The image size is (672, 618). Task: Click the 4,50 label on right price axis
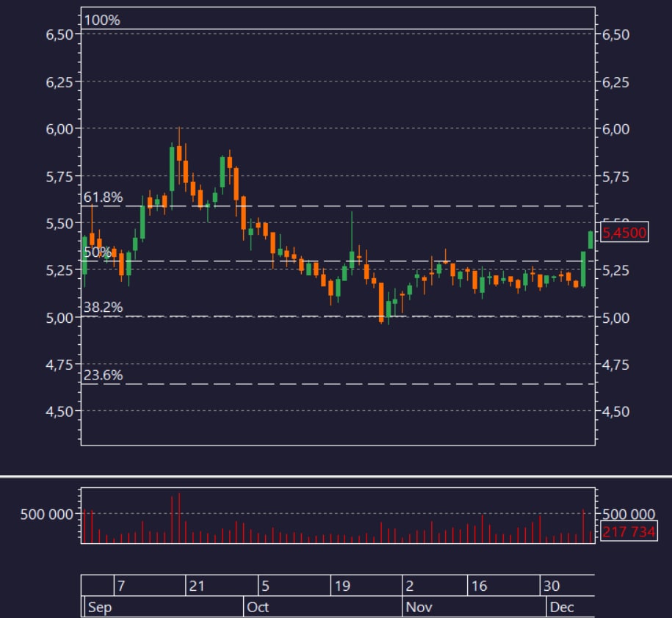tap(616, 412)
